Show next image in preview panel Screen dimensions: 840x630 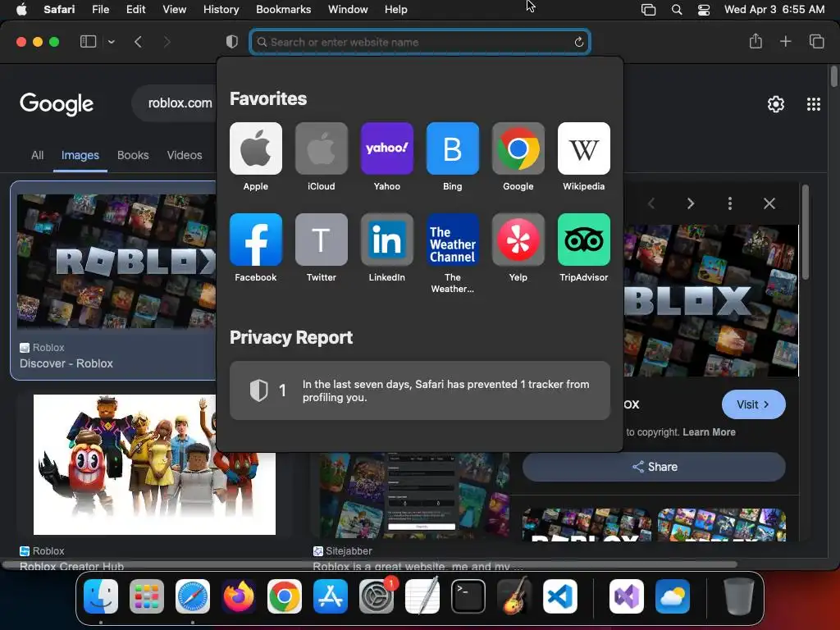tap(691, 203)
